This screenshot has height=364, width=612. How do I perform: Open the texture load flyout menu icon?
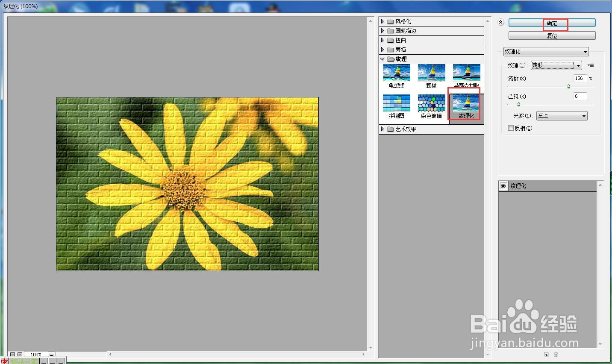[591, 65]
